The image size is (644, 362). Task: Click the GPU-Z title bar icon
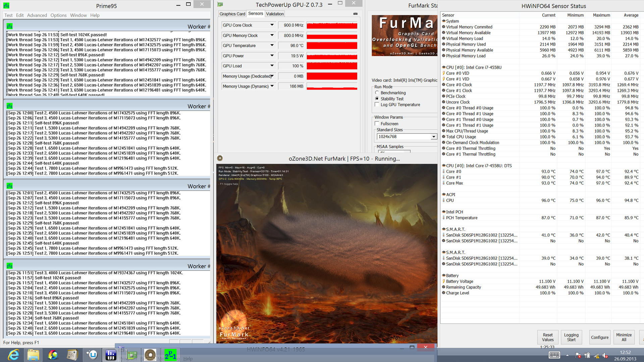(220, 5)
